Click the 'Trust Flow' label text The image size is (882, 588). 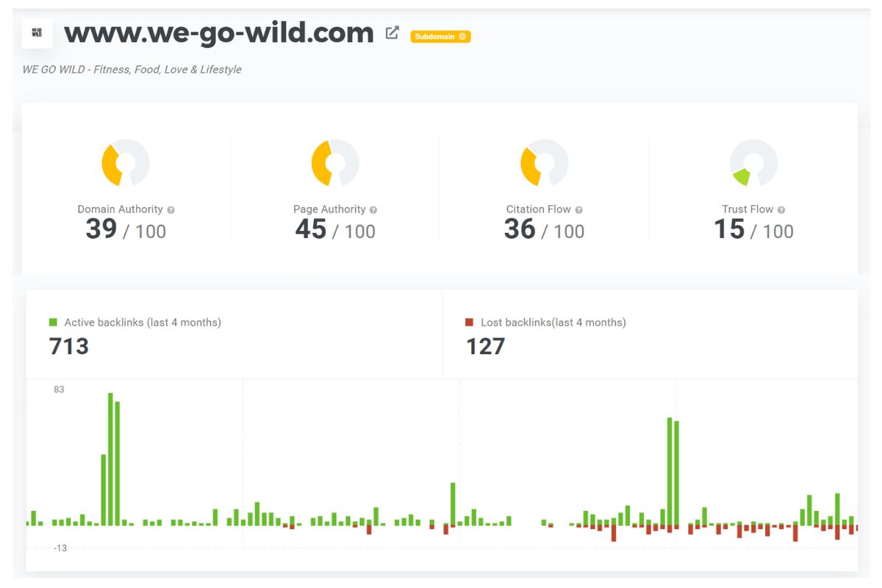click(x=747, y=209)
